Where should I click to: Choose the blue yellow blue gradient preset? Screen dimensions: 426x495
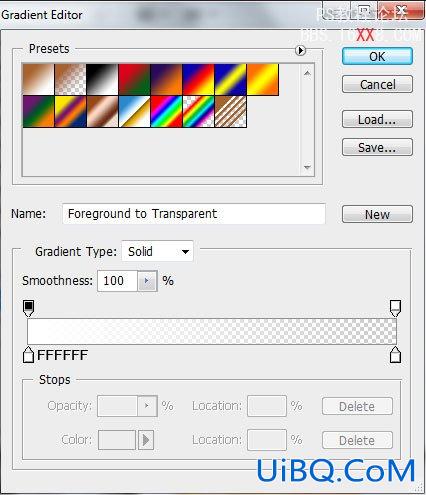pos(230,79)
